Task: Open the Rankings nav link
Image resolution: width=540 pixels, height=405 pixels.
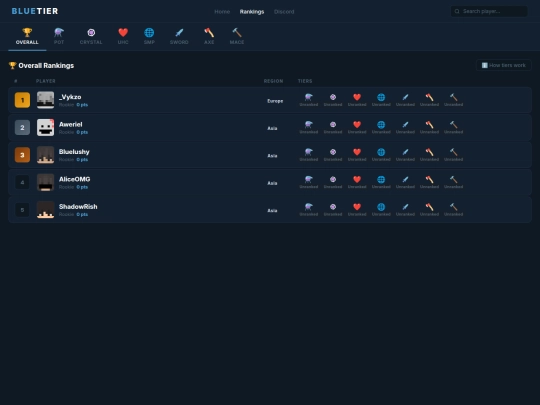Action: click(x=252, y=12)
